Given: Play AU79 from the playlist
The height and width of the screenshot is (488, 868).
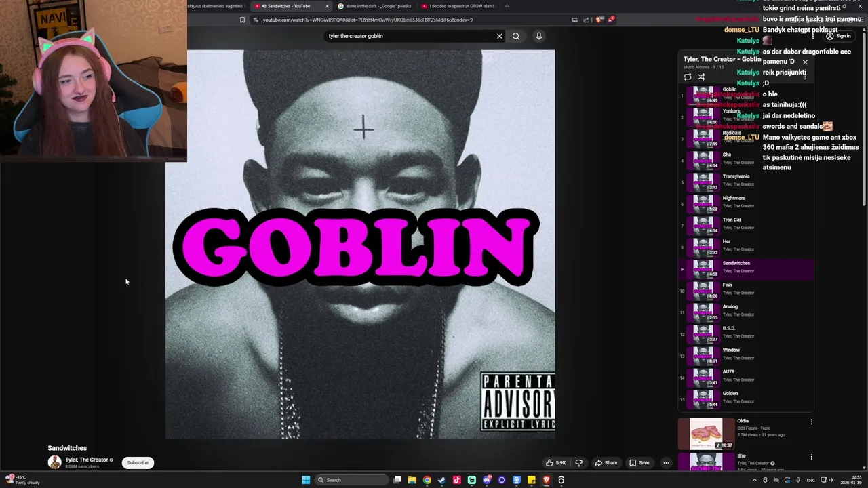Looking at the screenshot, I should point(746,377).
